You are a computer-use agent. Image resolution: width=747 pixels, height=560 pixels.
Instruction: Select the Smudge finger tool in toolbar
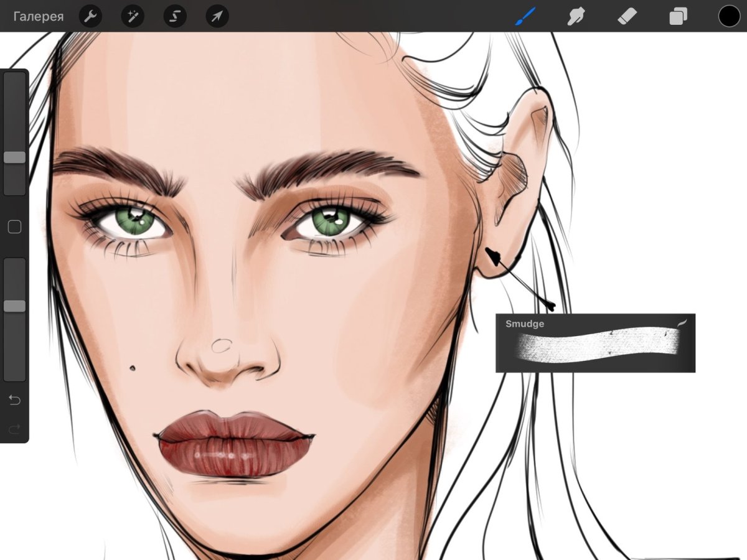tap(576, 16)
